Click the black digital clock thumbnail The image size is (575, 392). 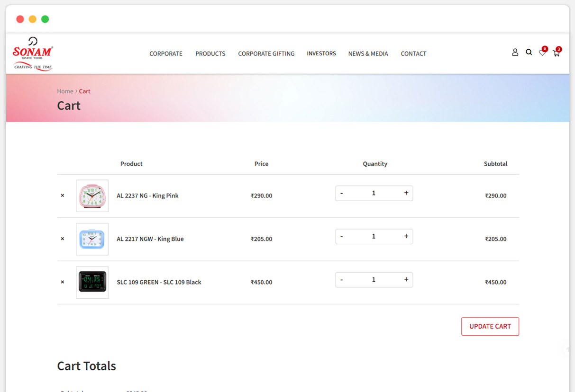[x=92, y=282]
